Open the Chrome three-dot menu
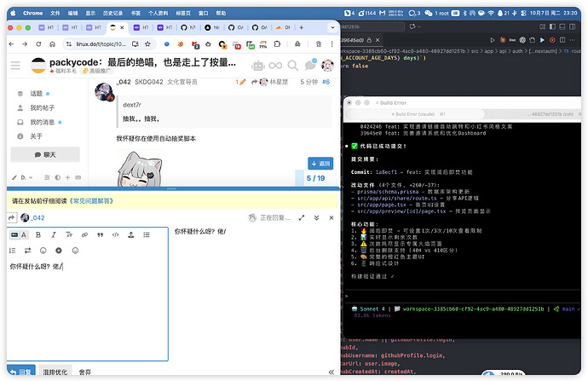 (331, 43)
